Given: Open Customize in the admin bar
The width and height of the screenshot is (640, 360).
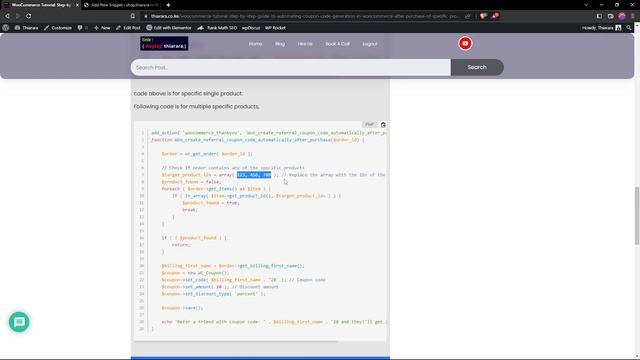Looking at the screenshot, I should coord(58,28).
